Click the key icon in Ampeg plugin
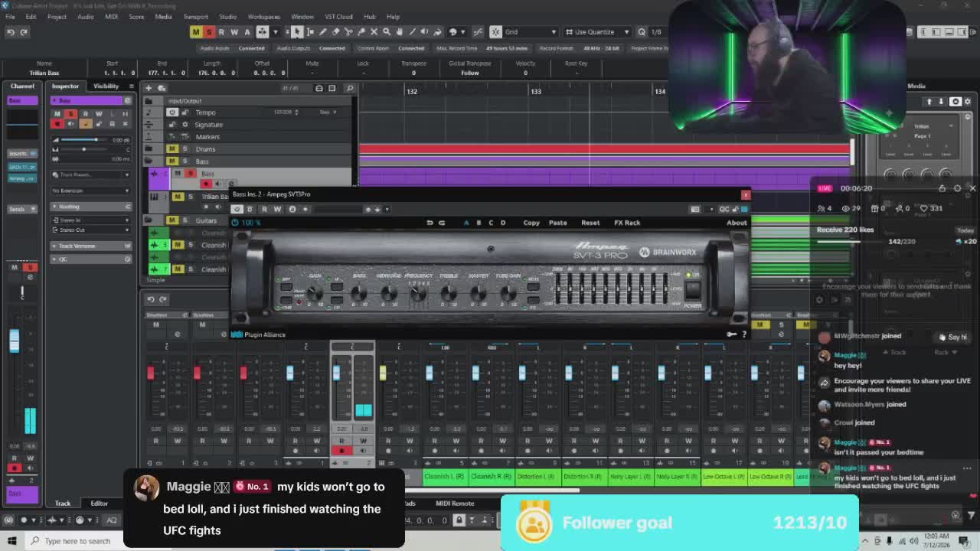This screenshot has width=980, height=551. tap(731, 334)
